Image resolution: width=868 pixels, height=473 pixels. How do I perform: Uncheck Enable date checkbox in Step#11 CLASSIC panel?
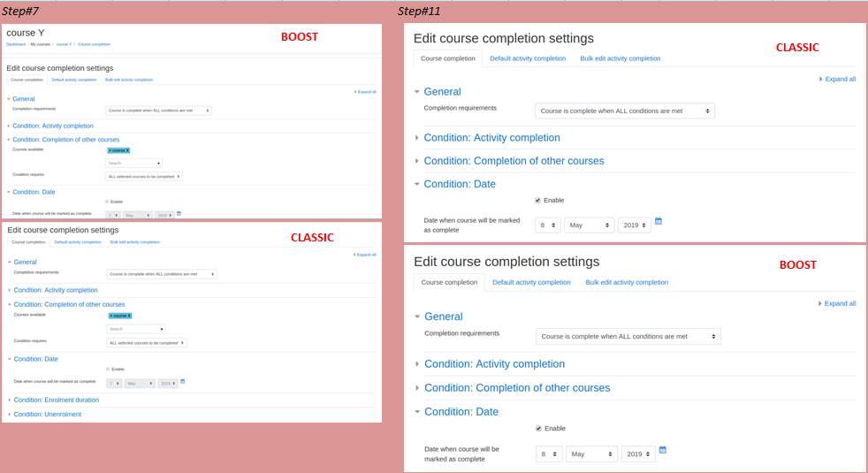[537, 201]
